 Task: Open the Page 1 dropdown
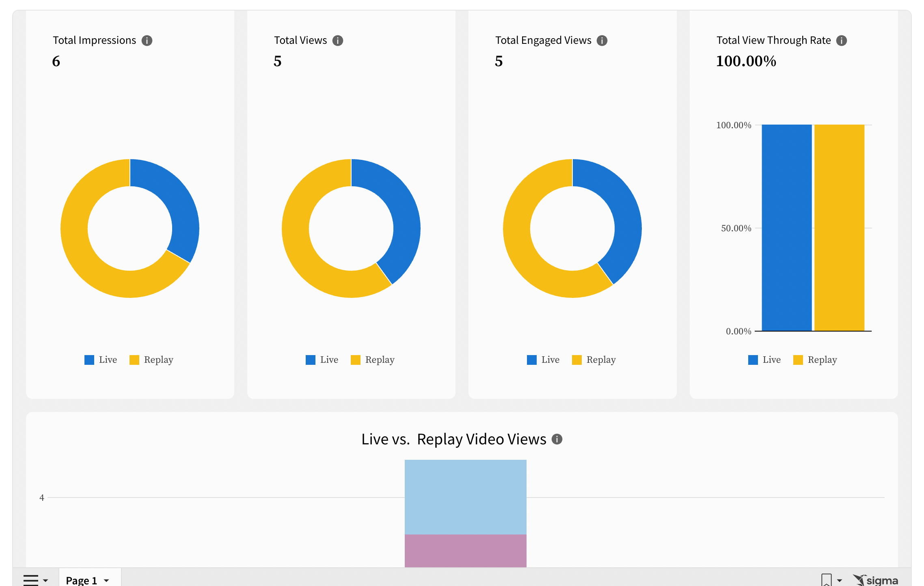(x=107, y=580)
